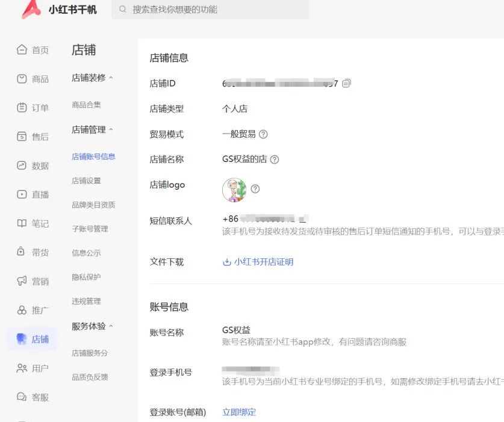Collapse the 店铺装修 section

point(111,78)
